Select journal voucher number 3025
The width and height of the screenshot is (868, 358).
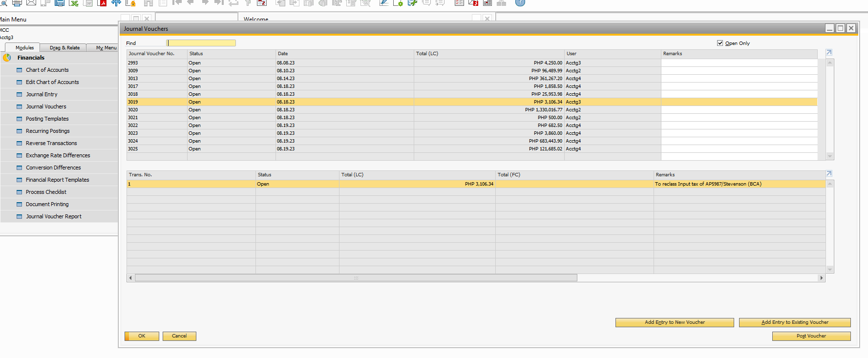(x=157, y=149)
